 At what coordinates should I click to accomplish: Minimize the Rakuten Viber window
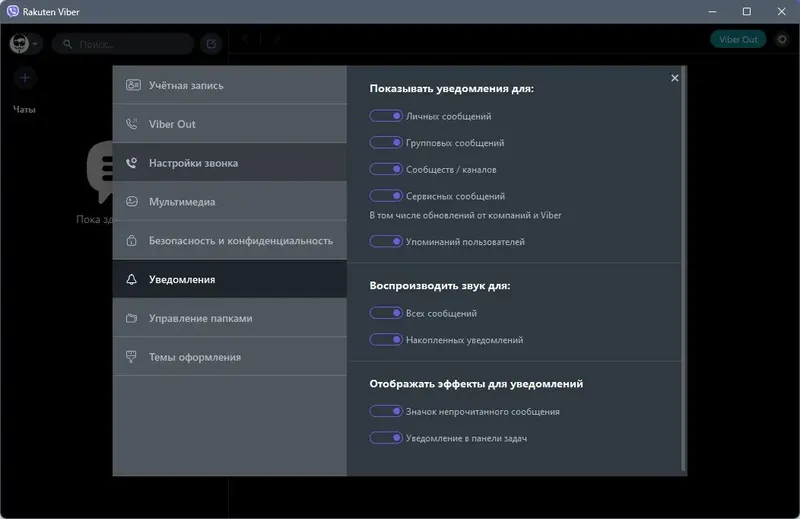click(712, 11)
